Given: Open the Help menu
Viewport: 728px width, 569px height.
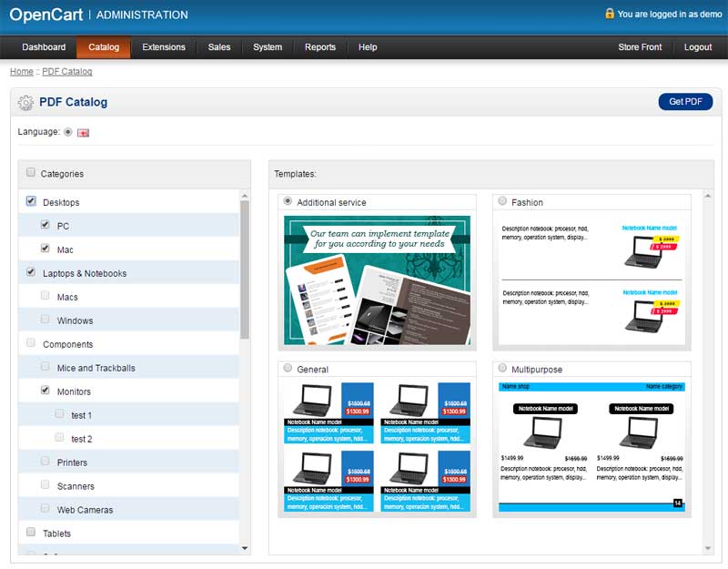Looking at the screenshot, I should 368,47.
